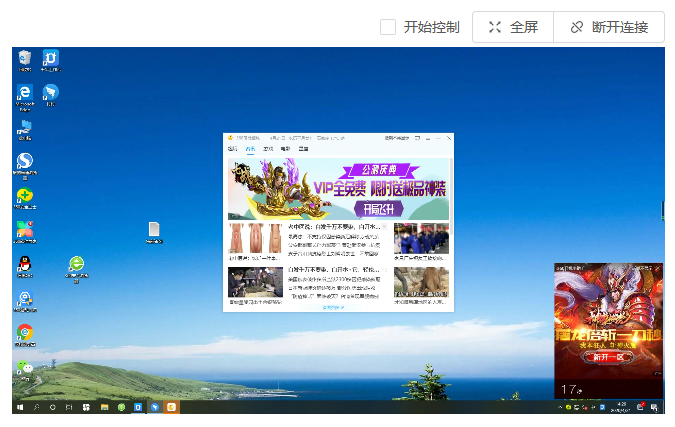675x427 pixels.
Task: Open the Google Chrome desktop shortcut
Action: [x=25, y=332]
